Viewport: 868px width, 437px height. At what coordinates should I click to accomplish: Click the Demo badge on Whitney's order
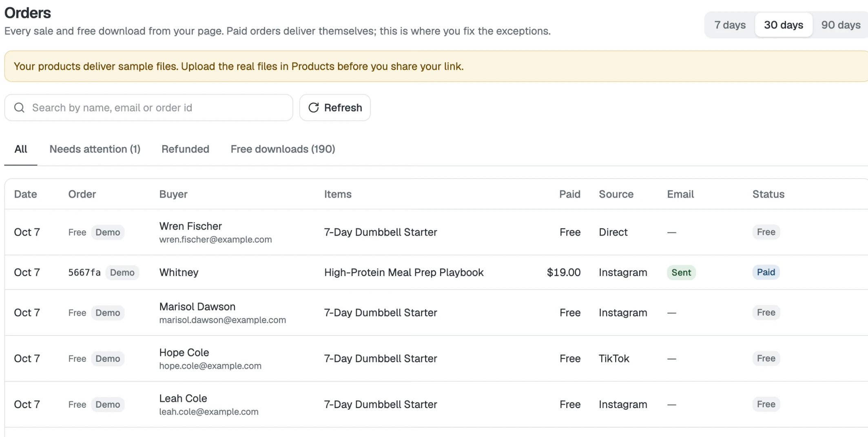tap(122, 272)
